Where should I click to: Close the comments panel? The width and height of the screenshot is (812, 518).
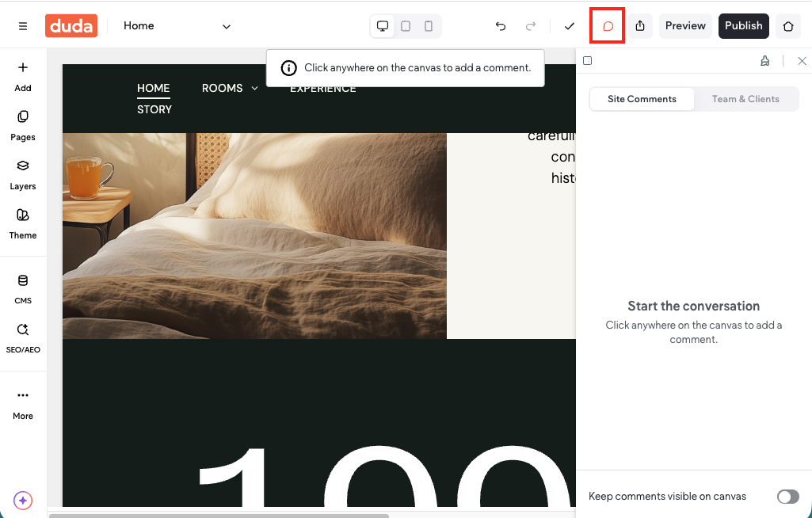[x=802, y=61]
